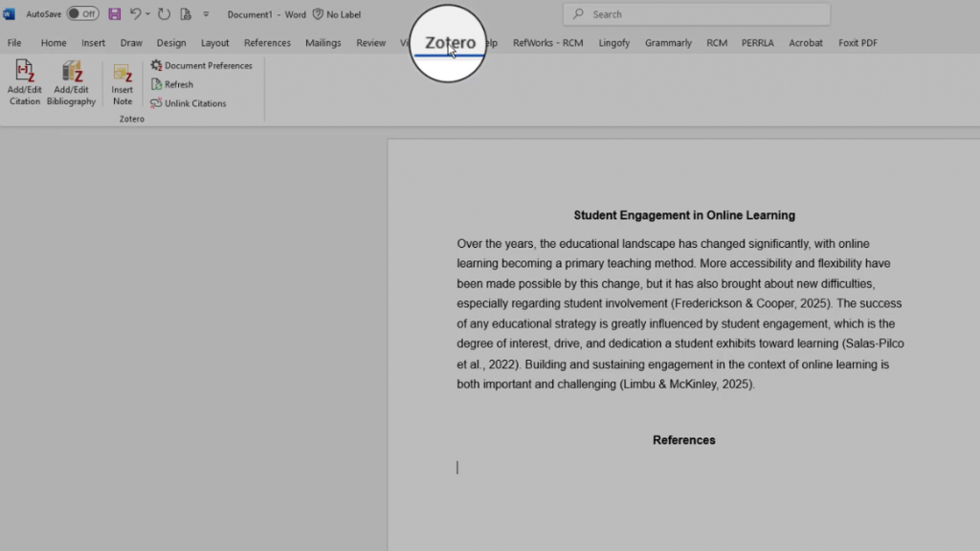Image resolution: width=980 pixels, height=551 pixels.
Task: Click the Add/Edit Bibliography icon
Action: (x=72, y=73)
